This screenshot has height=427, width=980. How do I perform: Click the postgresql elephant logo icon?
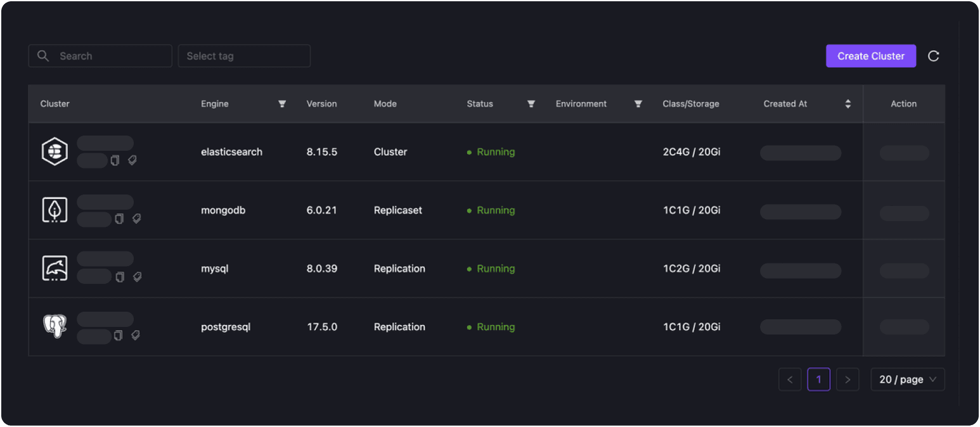click(55, 327)
